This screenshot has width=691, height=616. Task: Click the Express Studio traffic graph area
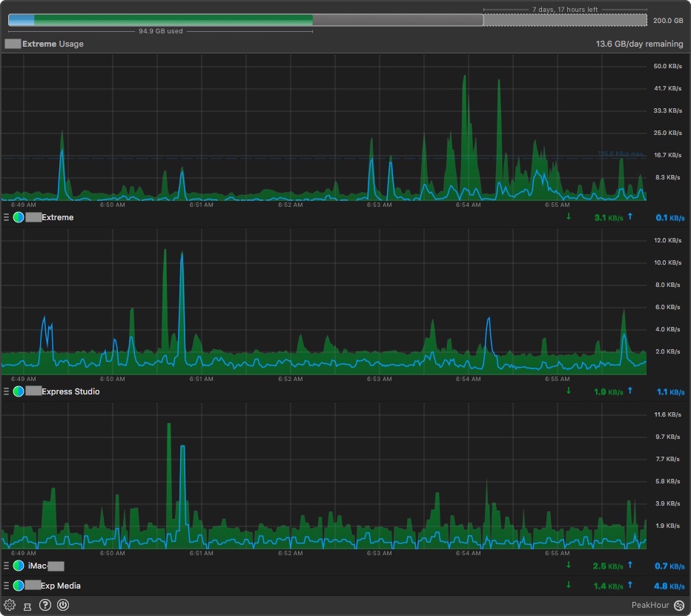pos(324,302)
